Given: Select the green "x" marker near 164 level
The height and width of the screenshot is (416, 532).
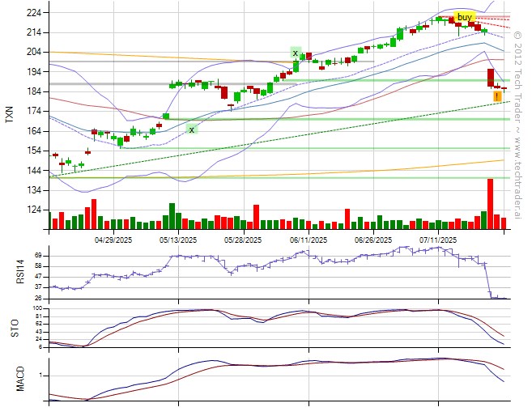Looking at the screenshot, I should tap(192, 129).
